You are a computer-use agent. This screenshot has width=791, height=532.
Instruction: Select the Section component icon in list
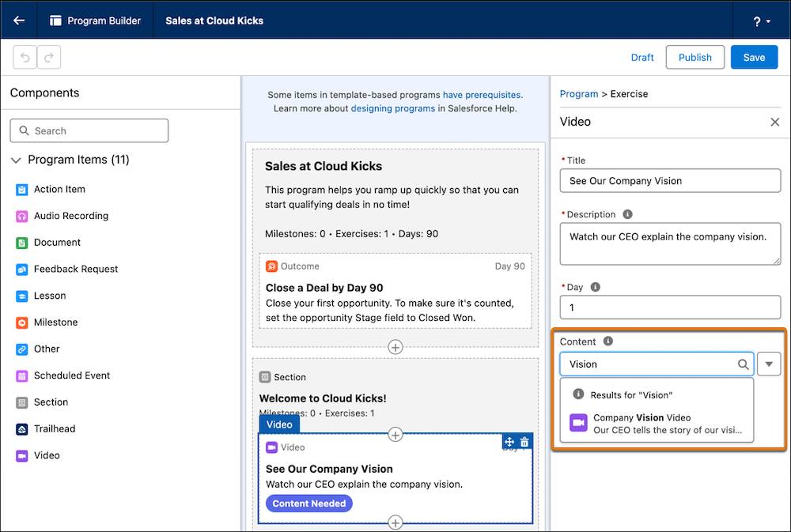[x=21, y=403]
